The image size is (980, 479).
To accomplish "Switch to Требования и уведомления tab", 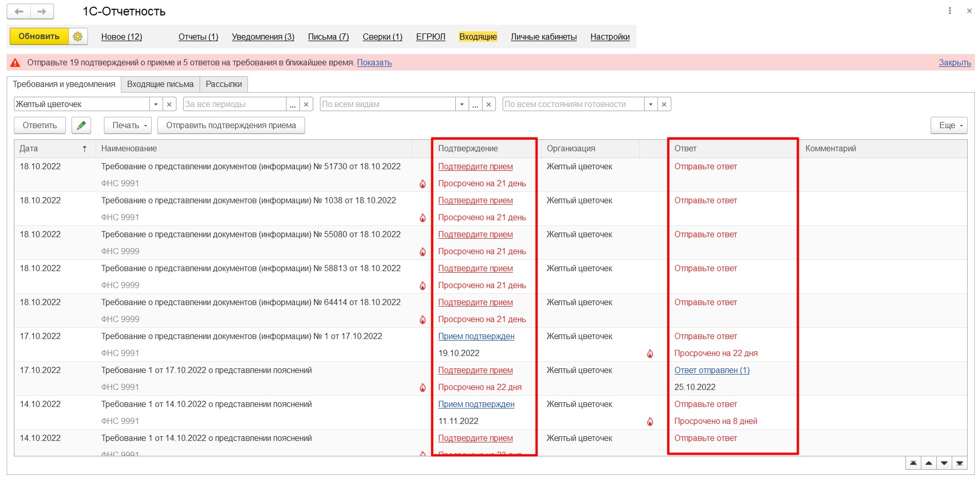I will coord(64,84).
